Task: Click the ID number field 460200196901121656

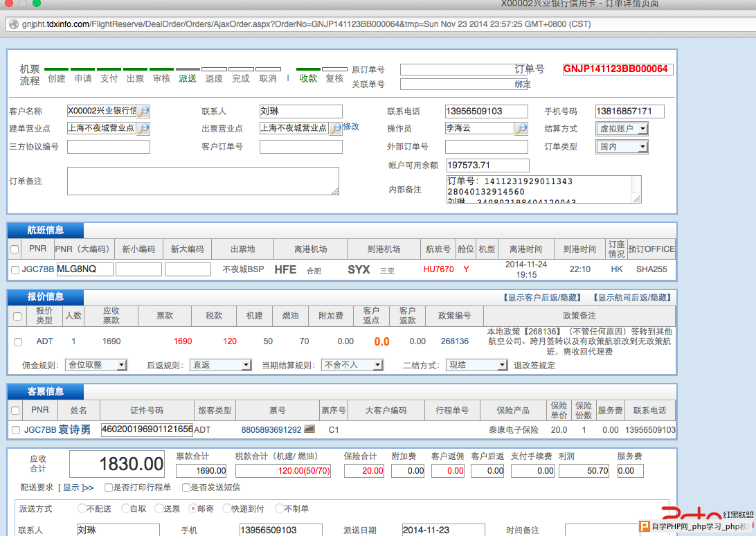Action: click(147, 429)
